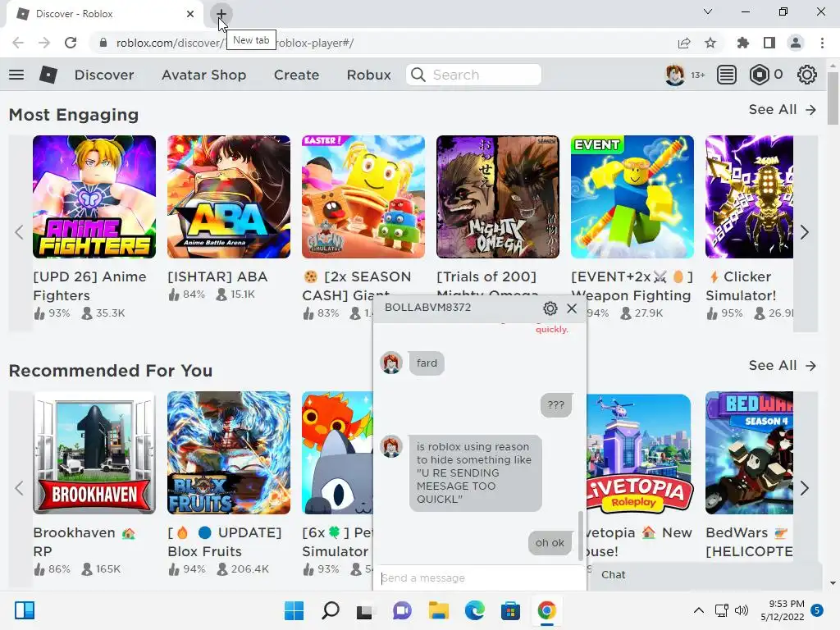The width and height of the screenshot is (840, 630).
Task: Click sender avatar beside fard message
Action: pos(391,363)
